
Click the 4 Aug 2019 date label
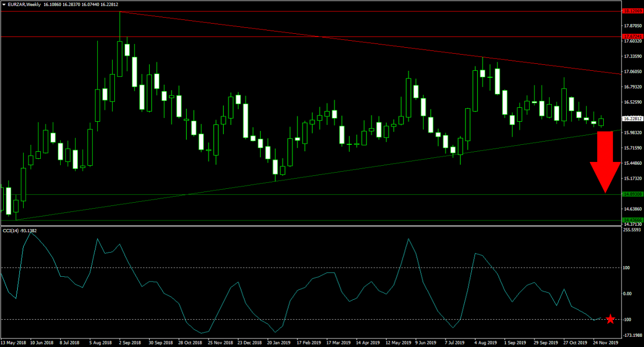485,342
